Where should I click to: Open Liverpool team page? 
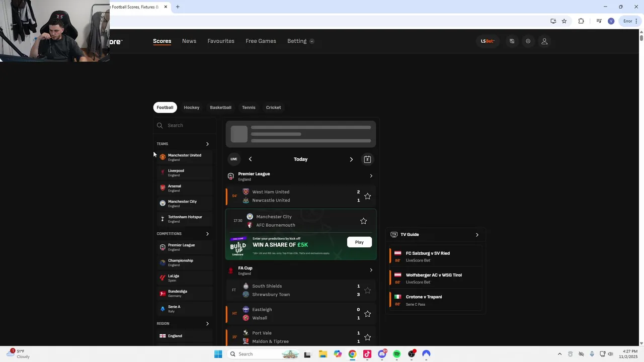(184, 172)
